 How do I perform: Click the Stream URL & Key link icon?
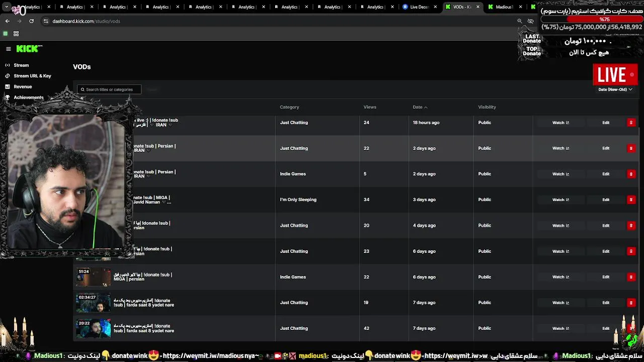click(x=8, y=76)
